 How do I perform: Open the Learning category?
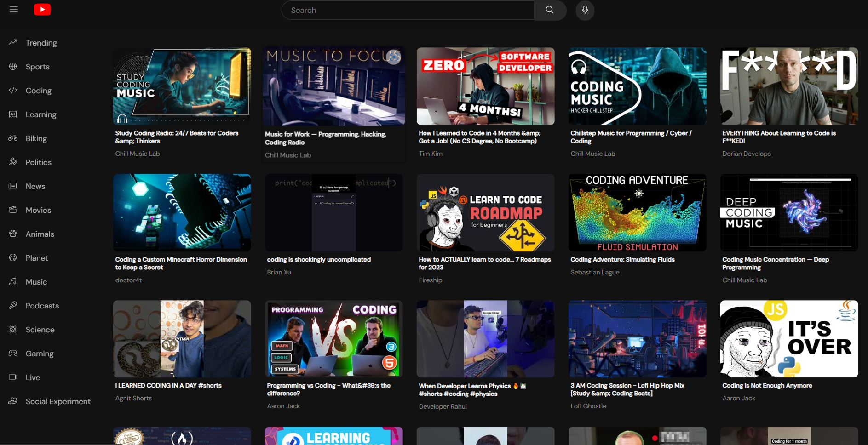(41, 114)
